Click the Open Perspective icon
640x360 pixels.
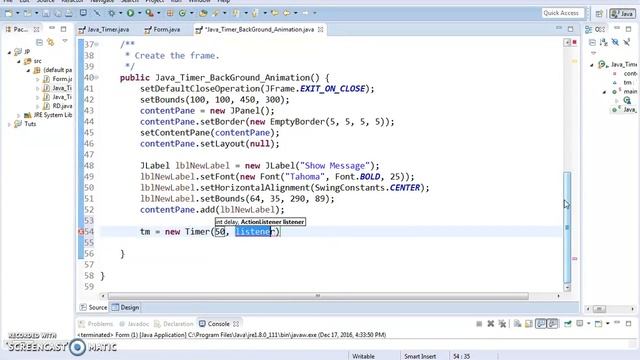pos(599,13)
